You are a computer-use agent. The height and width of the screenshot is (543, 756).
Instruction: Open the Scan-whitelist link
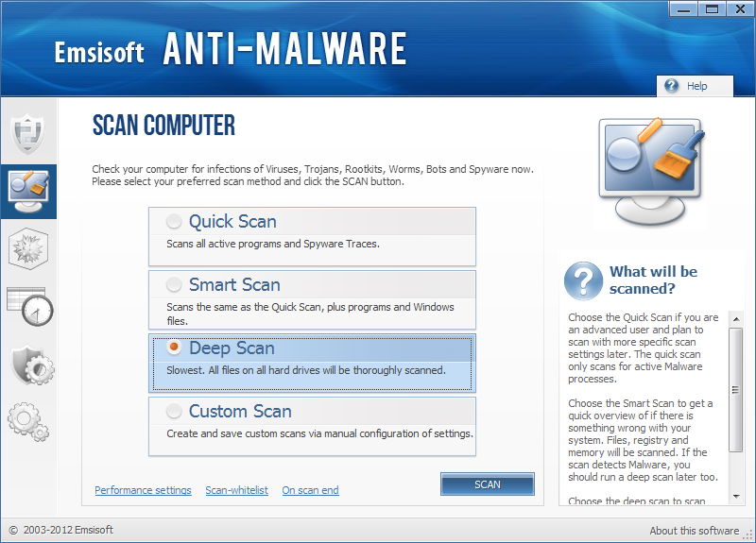[236, 490]
